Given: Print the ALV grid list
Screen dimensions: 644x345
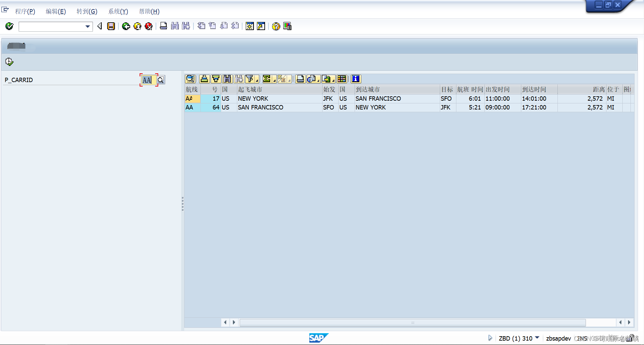Looking at the screenshot, I should 300,79.
